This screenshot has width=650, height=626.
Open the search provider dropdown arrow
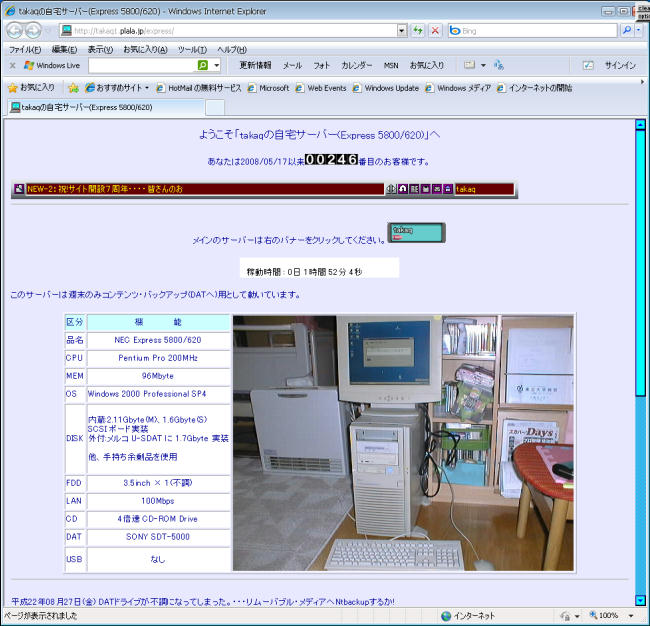coord(638,30)
